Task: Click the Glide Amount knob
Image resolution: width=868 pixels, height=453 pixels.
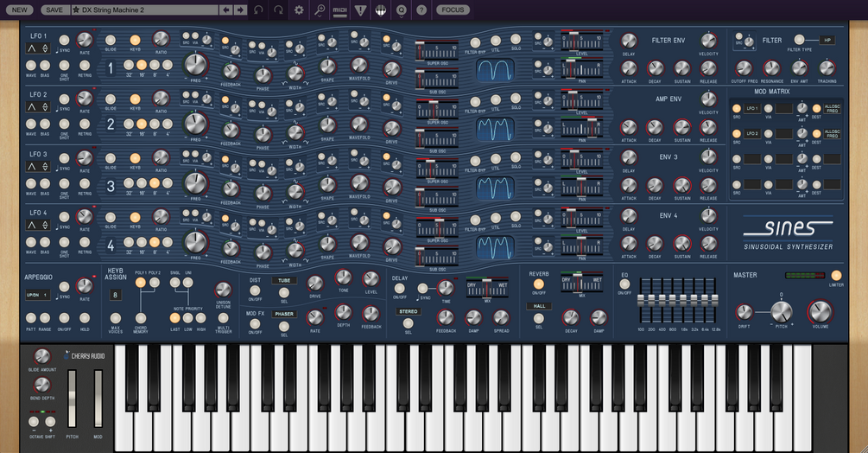Action: coord(42,356)
